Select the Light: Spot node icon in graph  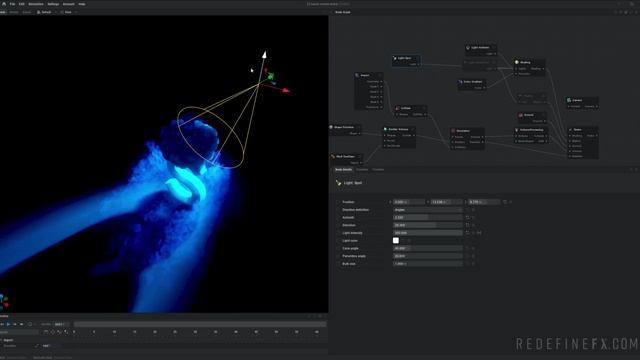pyautogui.click(x=395, y=58)
